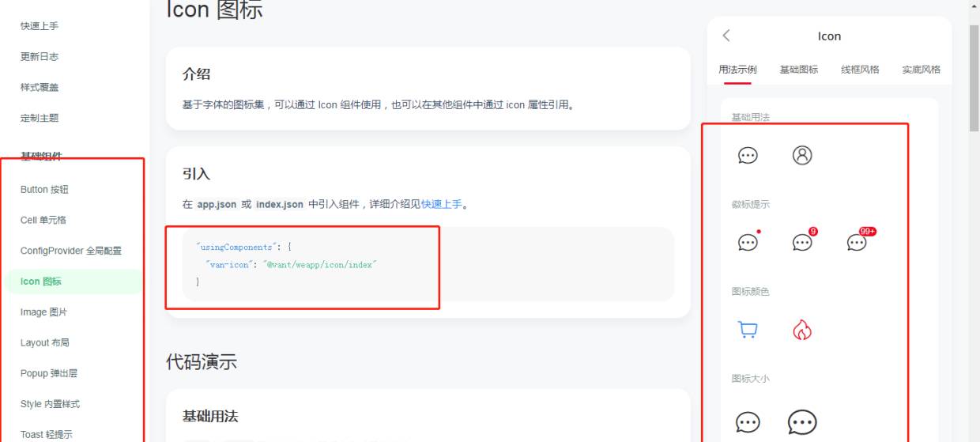Go back using the Icon header arrow
Image resolution: width=980 pixels, height=442 pixels.
[x=726, y=36]
